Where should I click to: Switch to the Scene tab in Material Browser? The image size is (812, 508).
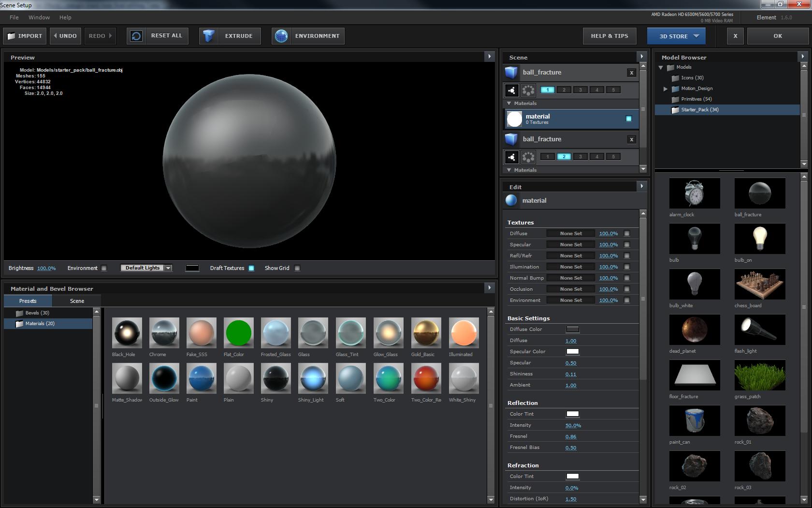tap(77, 301)
